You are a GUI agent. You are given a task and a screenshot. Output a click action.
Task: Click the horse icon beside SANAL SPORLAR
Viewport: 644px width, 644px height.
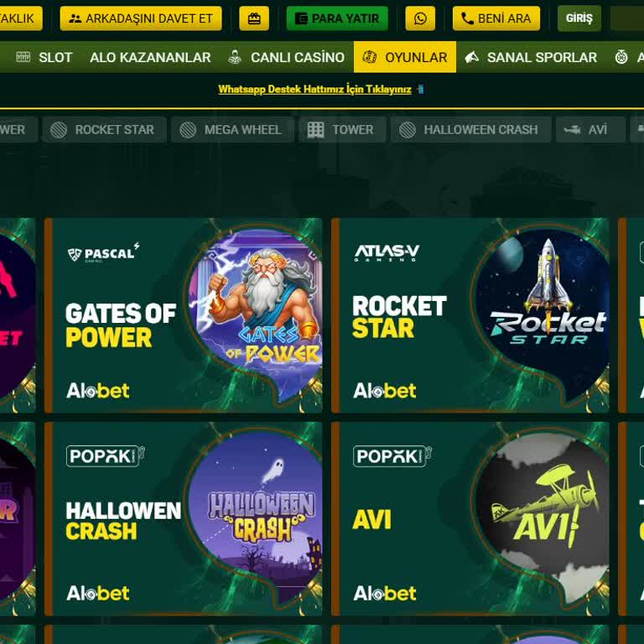click(471, 57)
